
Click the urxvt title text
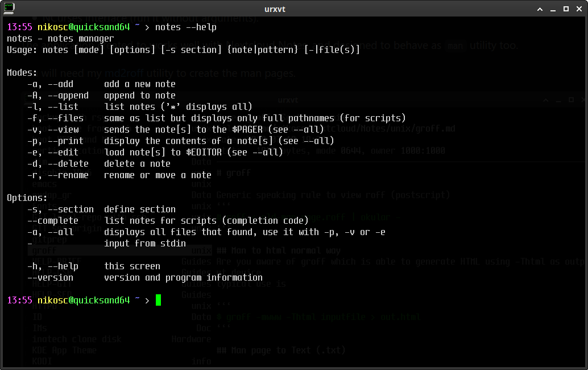(x=275, y=9)
